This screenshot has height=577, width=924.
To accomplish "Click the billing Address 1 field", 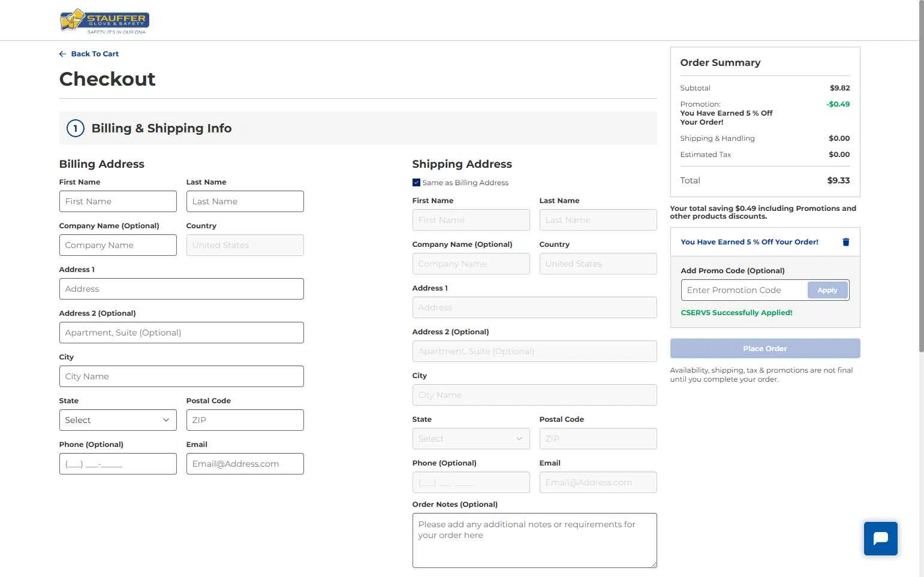I will click(182, 289).
